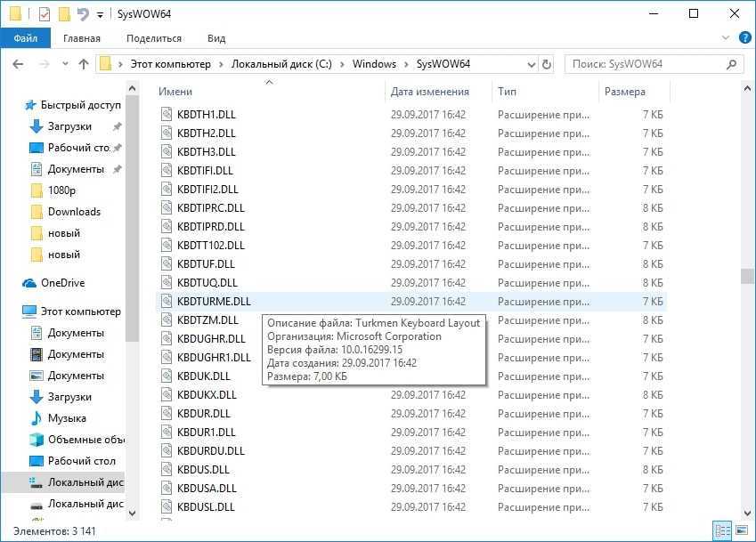Screen dimensions: 756x542
Task: Expand the Этот компьютер tree node
Action: (11, 311)
